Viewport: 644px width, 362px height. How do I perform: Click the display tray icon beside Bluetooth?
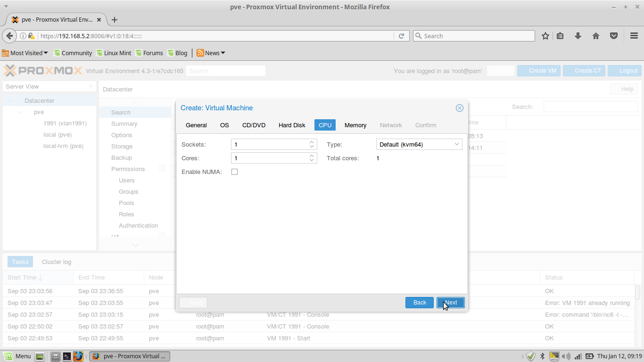tap(554, 356)
